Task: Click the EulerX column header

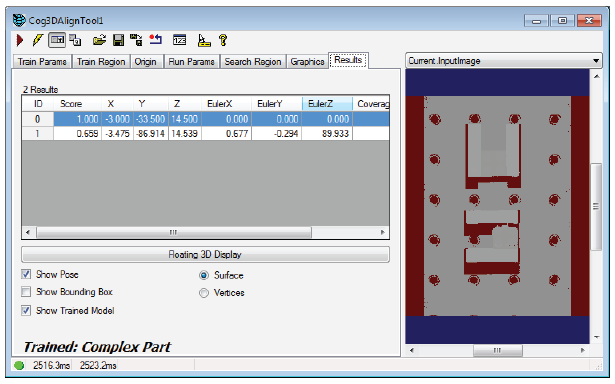Action: 226,104
